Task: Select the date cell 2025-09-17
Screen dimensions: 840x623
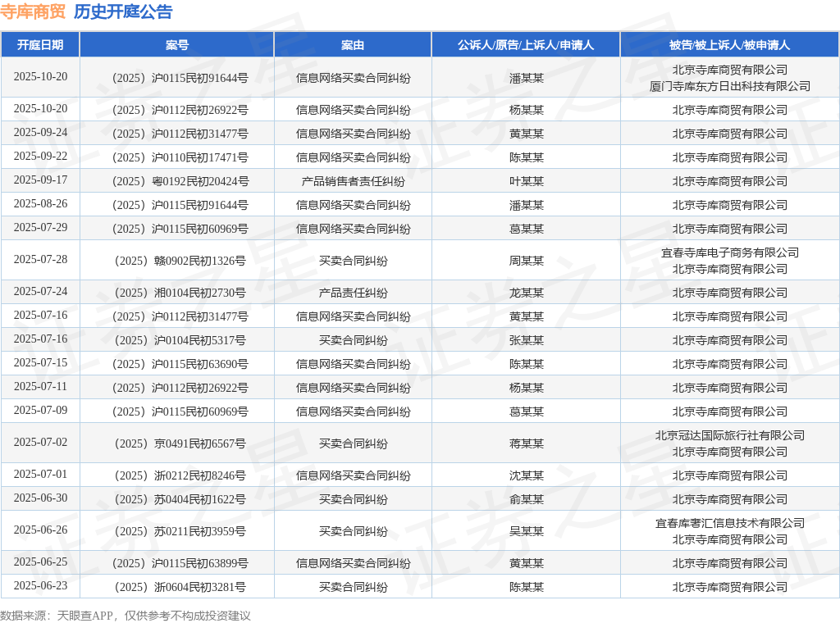Action: (x=41, y=180)
